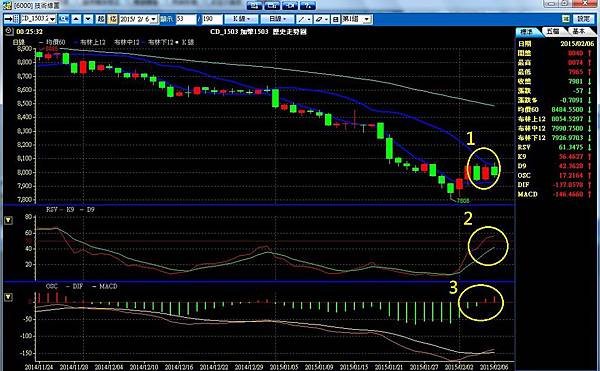Click the 均價60 moving average legend line

(52, 42)
